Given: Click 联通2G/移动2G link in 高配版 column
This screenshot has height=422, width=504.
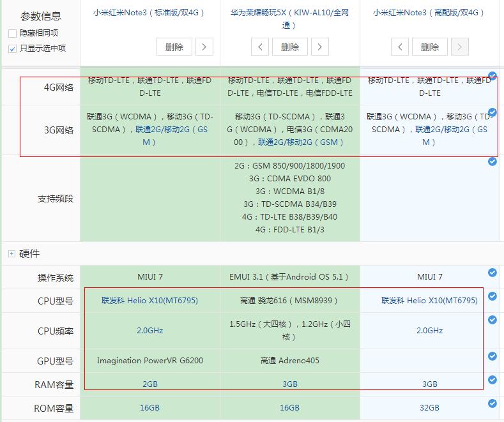Looking at the screenshot, I should pyautogui.click(x=451, y=135).
